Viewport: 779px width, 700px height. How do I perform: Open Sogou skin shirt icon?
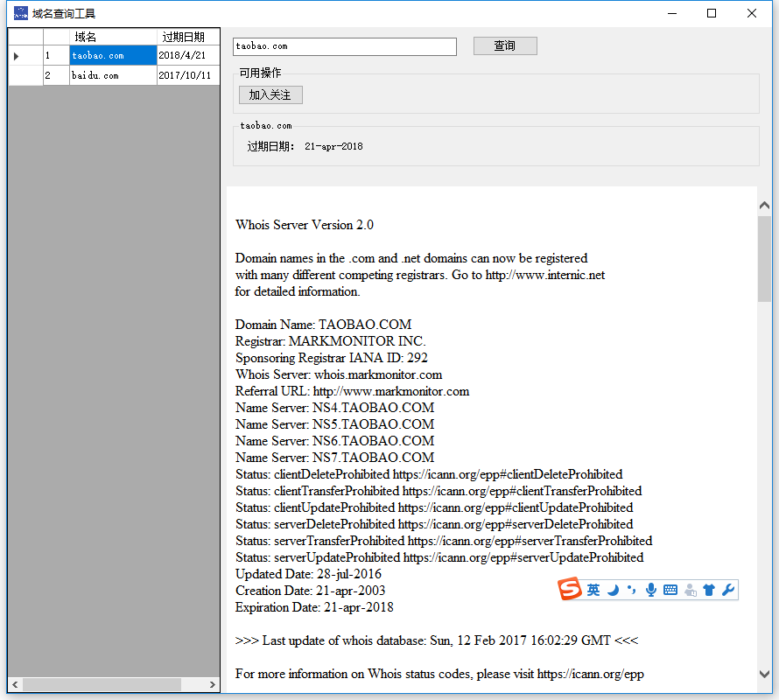pos(709,590)
